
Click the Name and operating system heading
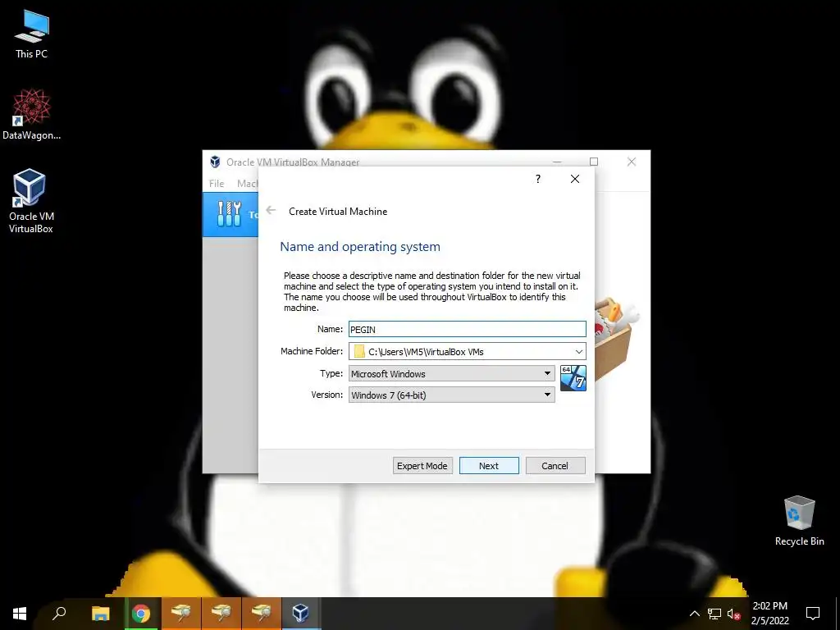click(360, 246)
